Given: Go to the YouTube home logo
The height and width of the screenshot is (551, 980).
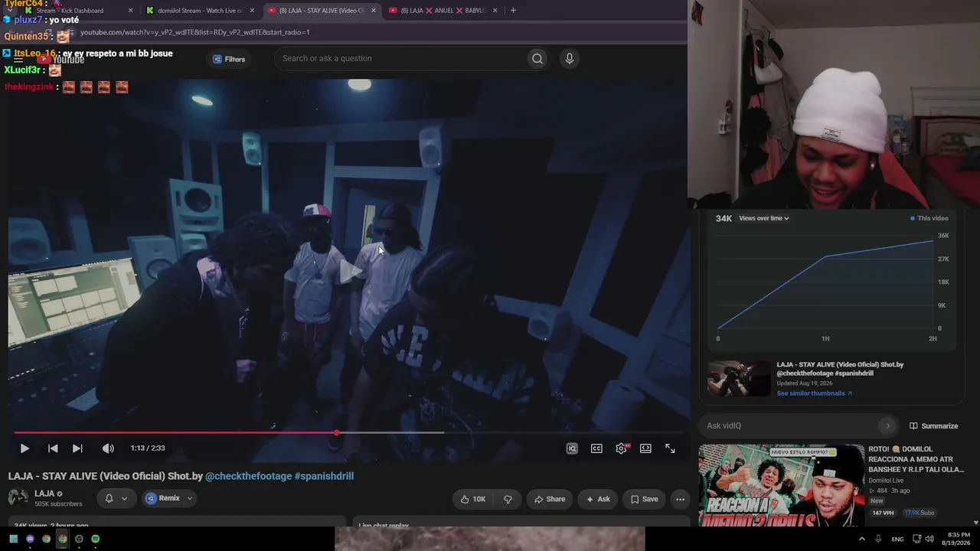Looking at the screenshot, I should tap(61, 59).
